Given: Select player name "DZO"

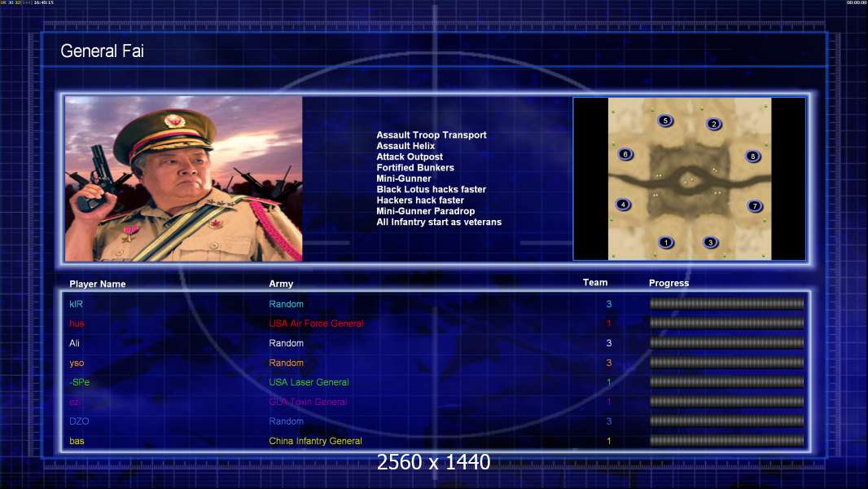Looking at the screenshot, I should [x=79, y=421].
